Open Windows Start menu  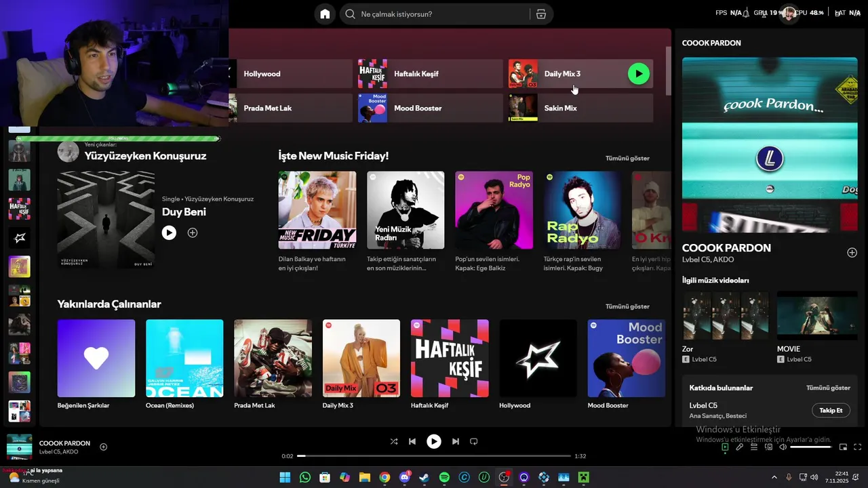tap(285, 477)
